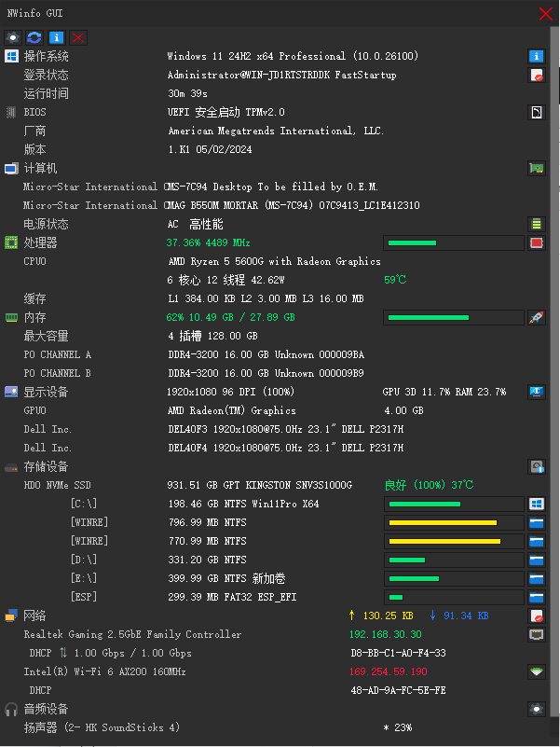Open display icon on 显示设备 row

click(537, 392)
